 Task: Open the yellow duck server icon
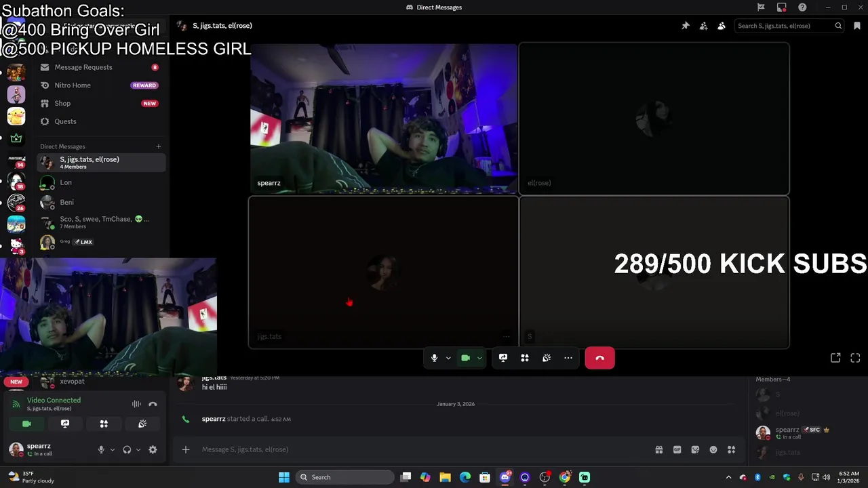pyautogui.click(x=16, y=116)
